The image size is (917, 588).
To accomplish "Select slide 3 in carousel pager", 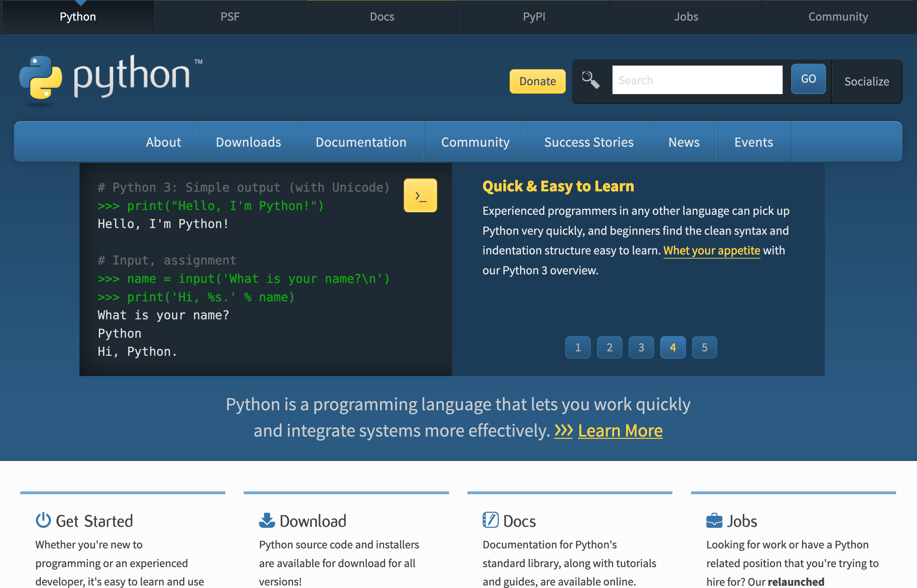I will [x=641, y=348].
